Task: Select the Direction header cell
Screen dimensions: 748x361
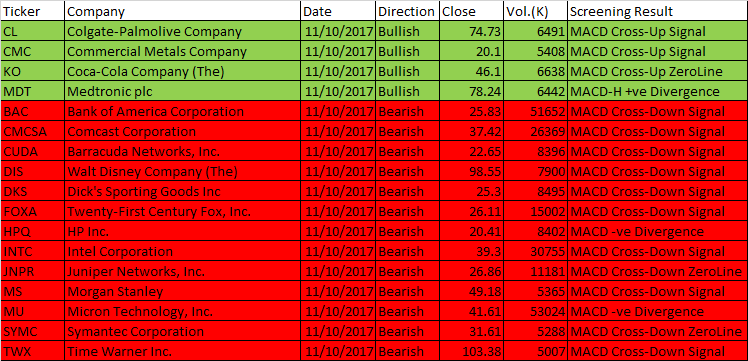Action: tap(407, 11)
